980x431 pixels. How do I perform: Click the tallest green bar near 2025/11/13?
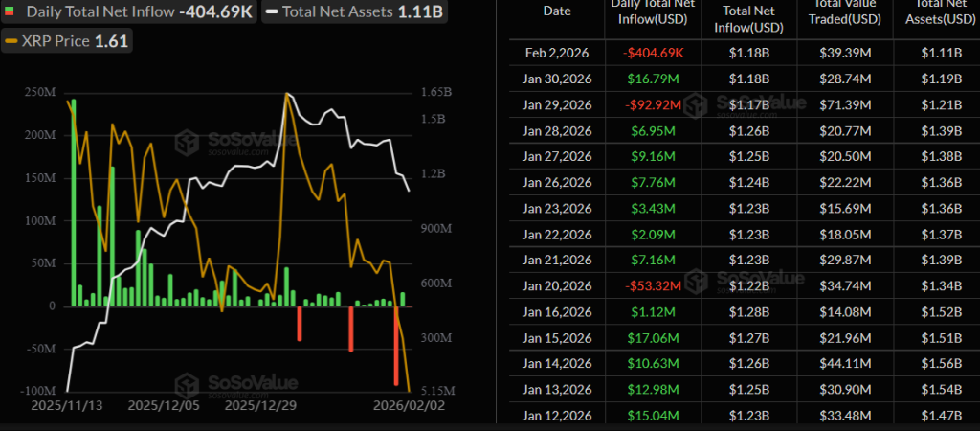coord(74,201)
